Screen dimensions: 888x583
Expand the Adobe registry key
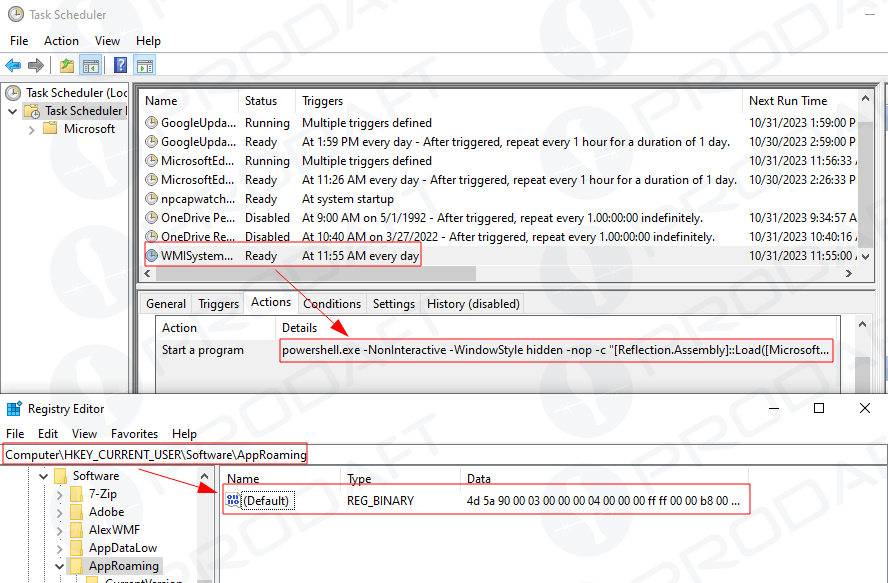59,513
